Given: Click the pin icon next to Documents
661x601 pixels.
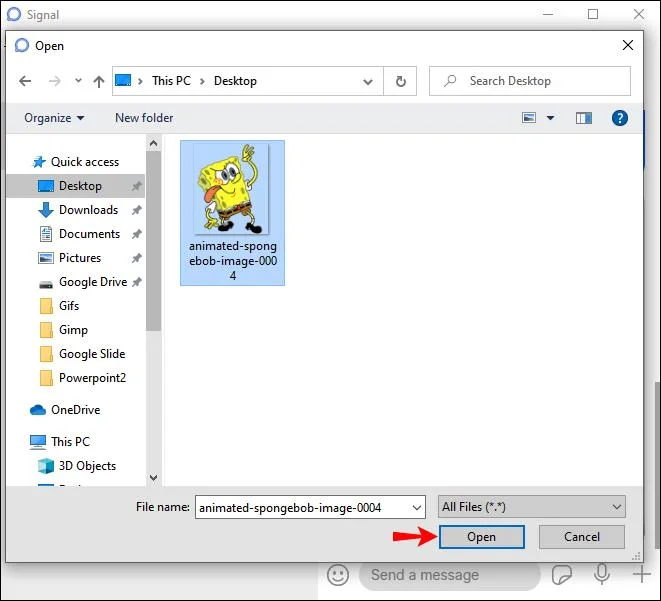Looking at the screenshot, I should point(136,234).
